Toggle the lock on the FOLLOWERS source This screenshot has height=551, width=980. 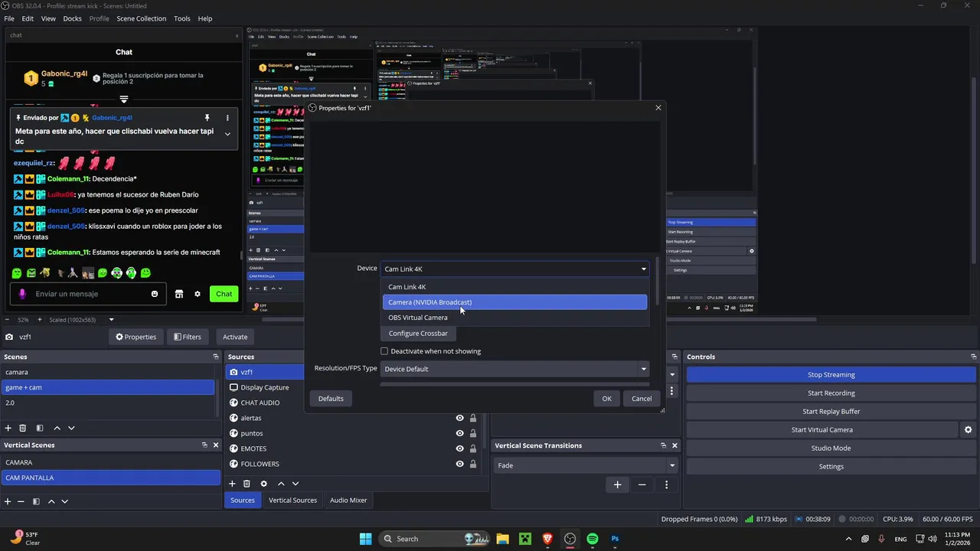click(473, 464)
